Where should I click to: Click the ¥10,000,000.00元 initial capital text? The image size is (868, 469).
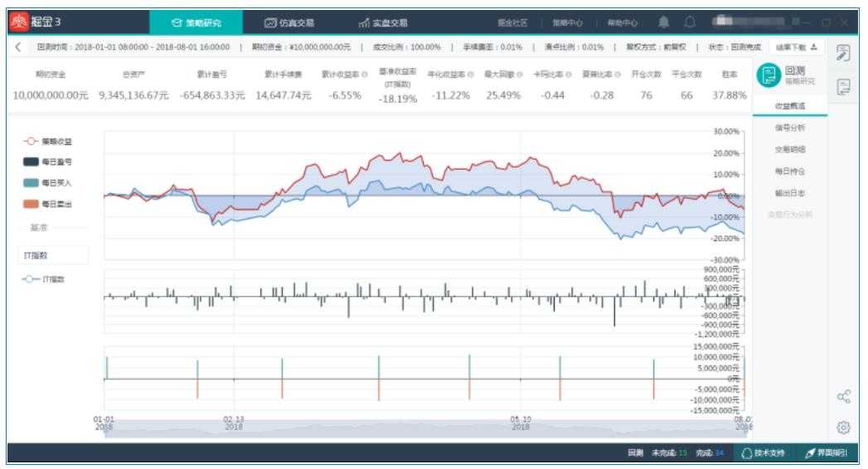[x=301, y=47]
